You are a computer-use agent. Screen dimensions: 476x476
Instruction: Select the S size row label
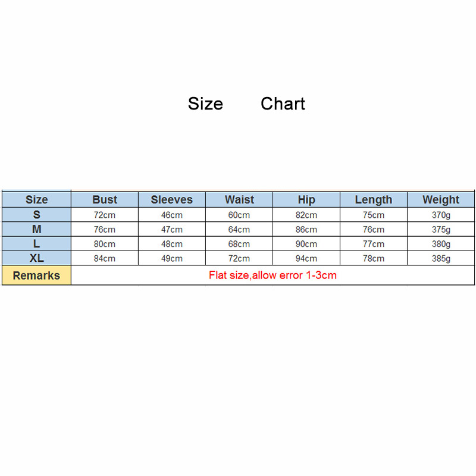(x=37, y=215)
